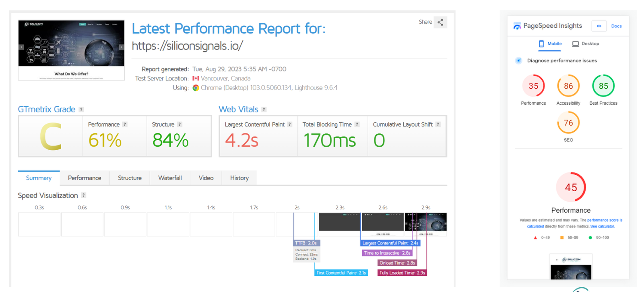Click help icon next to Performance score
This screenshot has width=644, height=292.
click(x=125, y=124)
